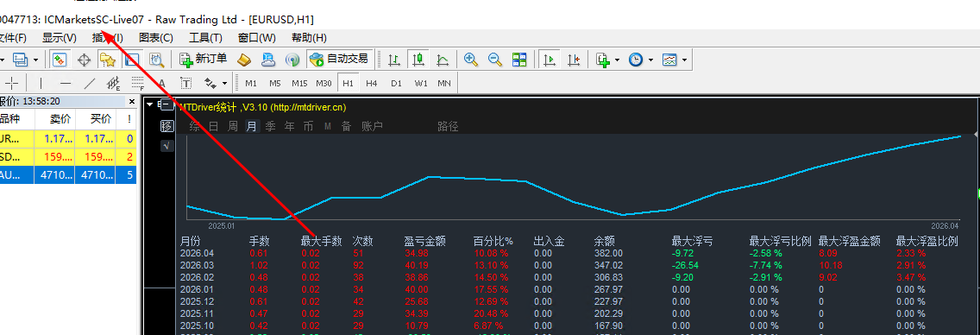This screenshot has width=980, height=335.
Task: Switch chart to candlestick mode icon
Action: (418, 60)
